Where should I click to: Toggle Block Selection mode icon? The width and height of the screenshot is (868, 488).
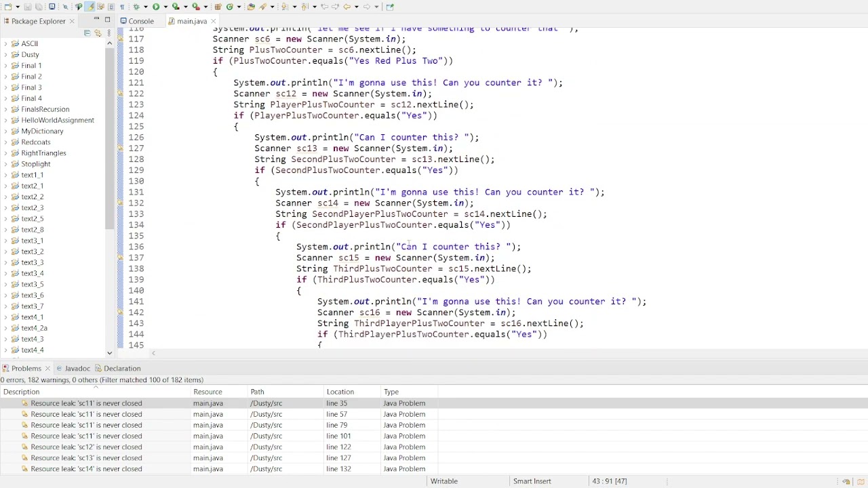[111, 7]
